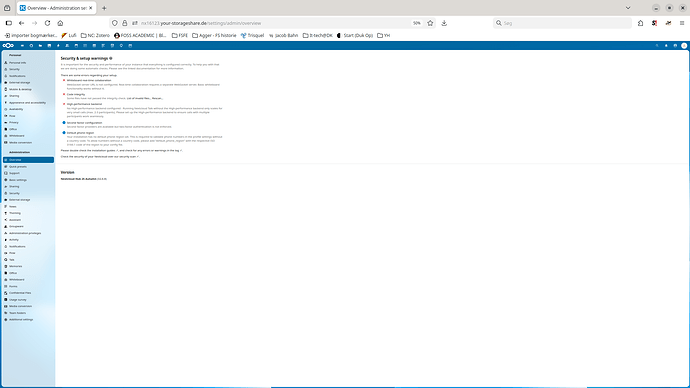Click the Nextcloud logo in the header

click(8, 45)
